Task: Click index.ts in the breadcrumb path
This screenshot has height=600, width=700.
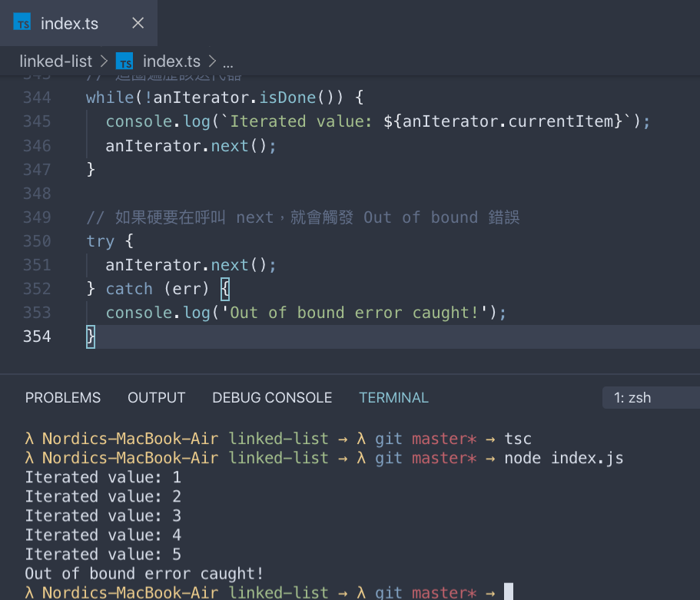Action: click(171, 61)
